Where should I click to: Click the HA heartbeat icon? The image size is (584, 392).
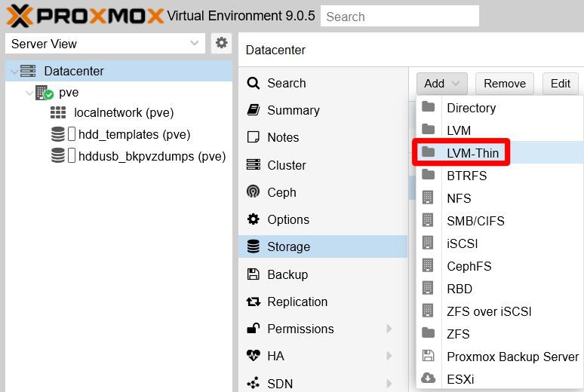coord(254,356)
